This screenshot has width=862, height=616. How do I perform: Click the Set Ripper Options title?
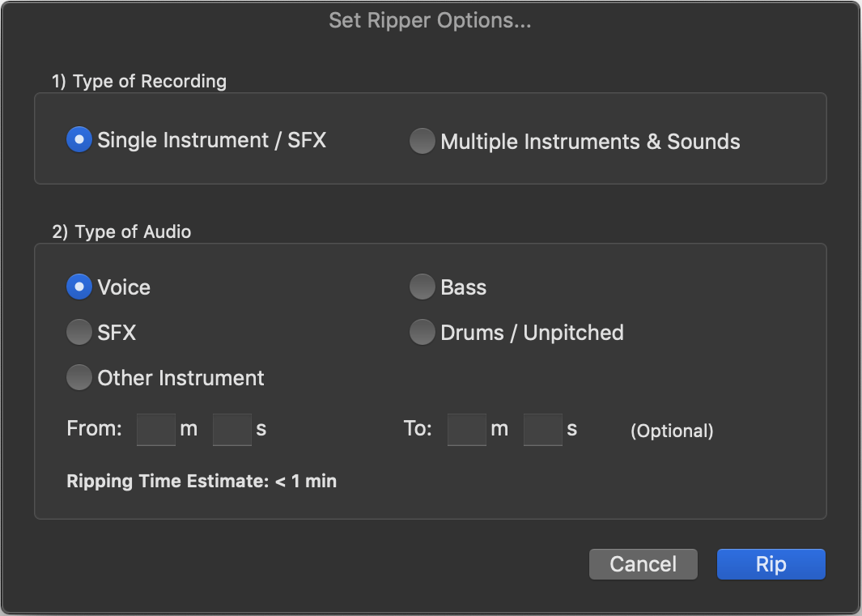[x=430, y=20]
